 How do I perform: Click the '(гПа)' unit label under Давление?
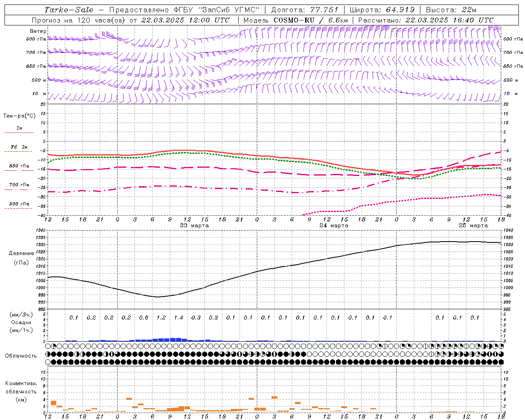(x=21, y=262)
